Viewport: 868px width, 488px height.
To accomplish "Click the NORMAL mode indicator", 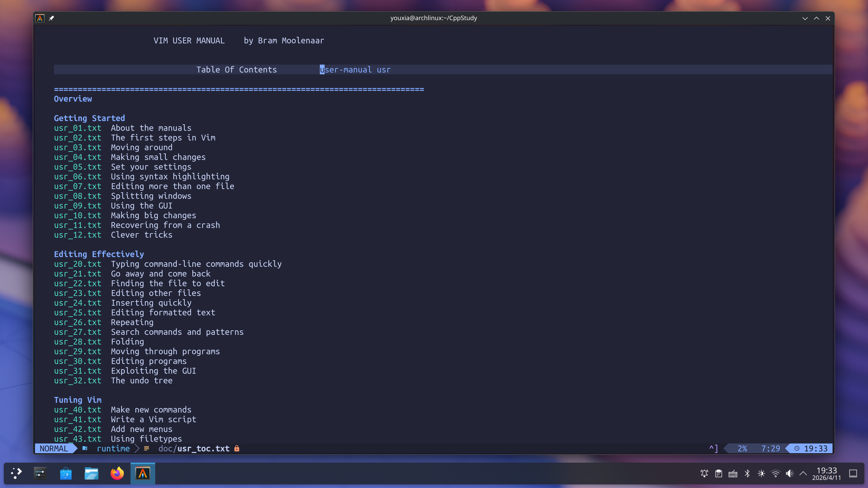I will click(x=54, y=448).
